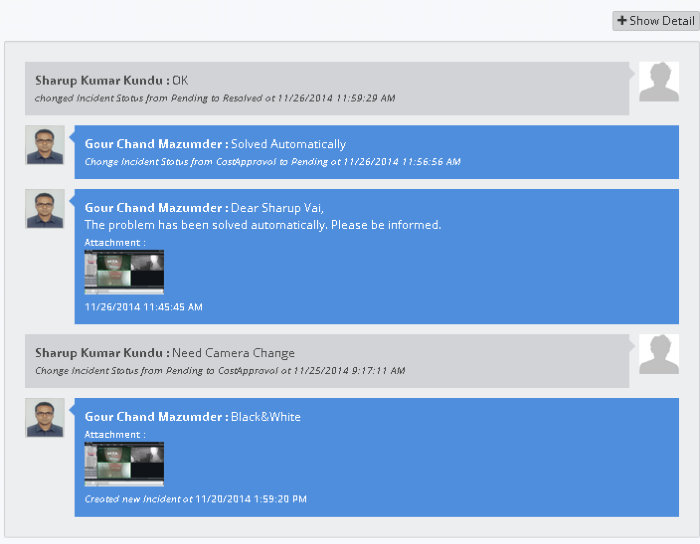The image size is (700, 544).
Task: Click status text "Pending to Resolved at 11/26/2014"
Action: click(252, 98)
